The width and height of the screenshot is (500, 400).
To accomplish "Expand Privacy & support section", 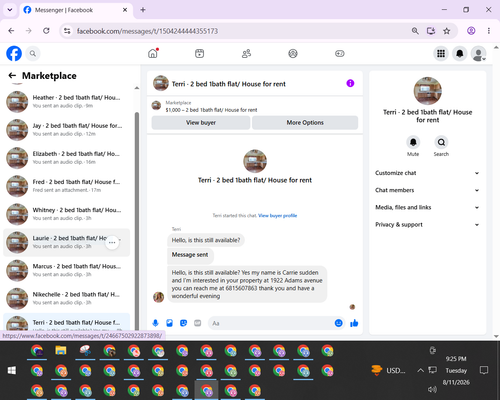I will [427, 225].
